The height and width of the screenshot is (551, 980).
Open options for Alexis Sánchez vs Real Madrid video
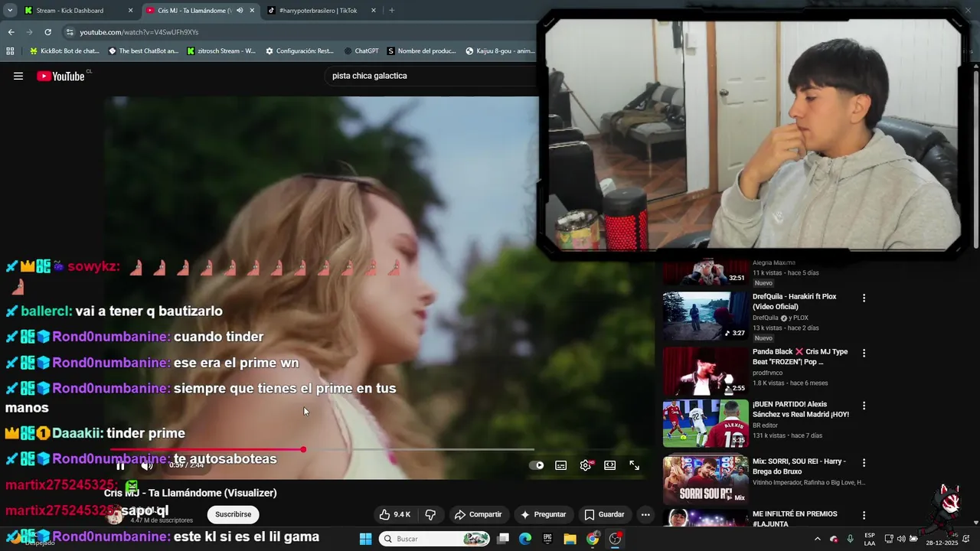pyautogui.click(x=864, y=406)
